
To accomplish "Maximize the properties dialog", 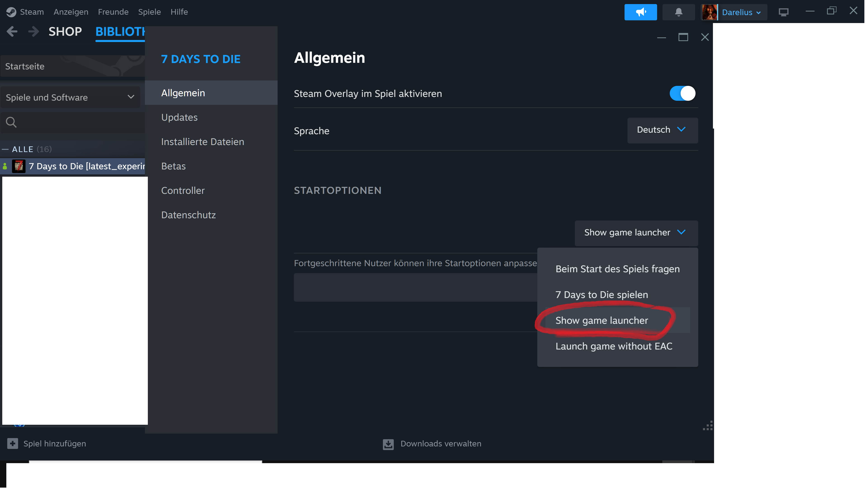I will pyautogui.click(x=683, y=37).
